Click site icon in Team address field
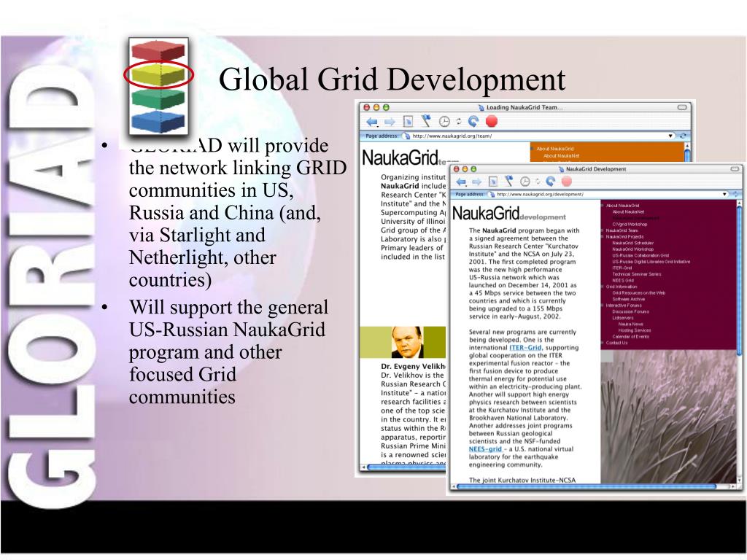This screenshot has width=747, height=560. pos(406,136)
